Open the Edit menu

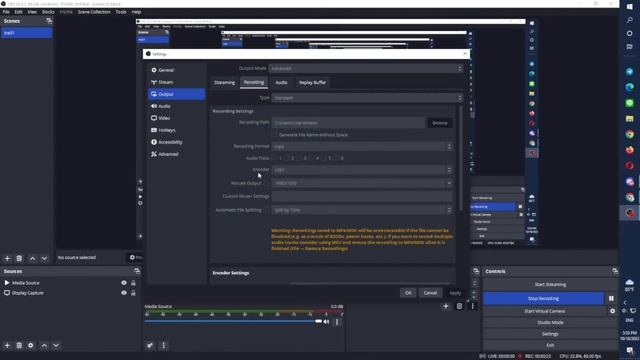pyautogui.click(x=18, y=12)
